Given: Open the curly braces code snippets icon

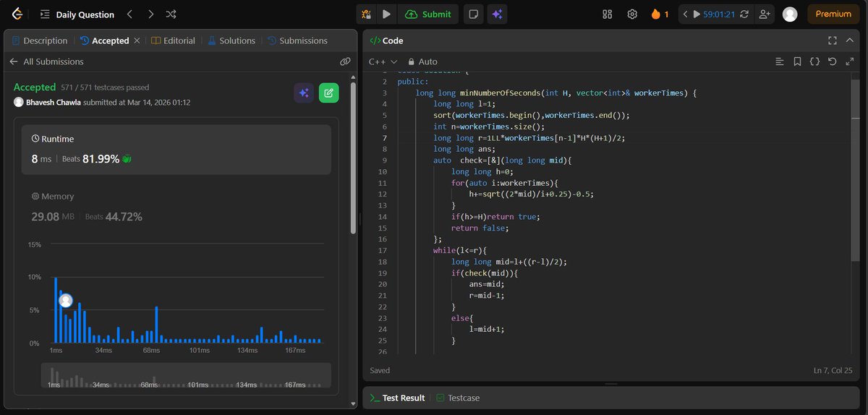Looking at the screenshot, I should (x=814, y=61).
